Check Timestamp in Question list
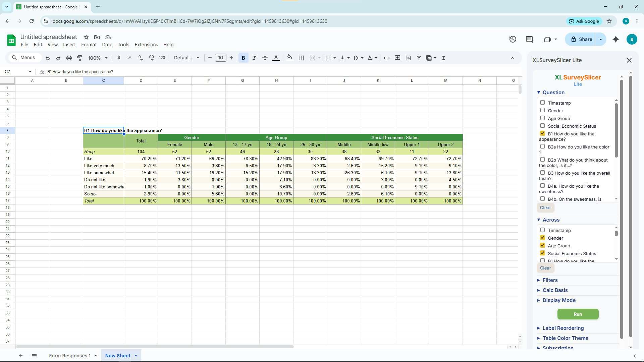 [x=542, y=103]
